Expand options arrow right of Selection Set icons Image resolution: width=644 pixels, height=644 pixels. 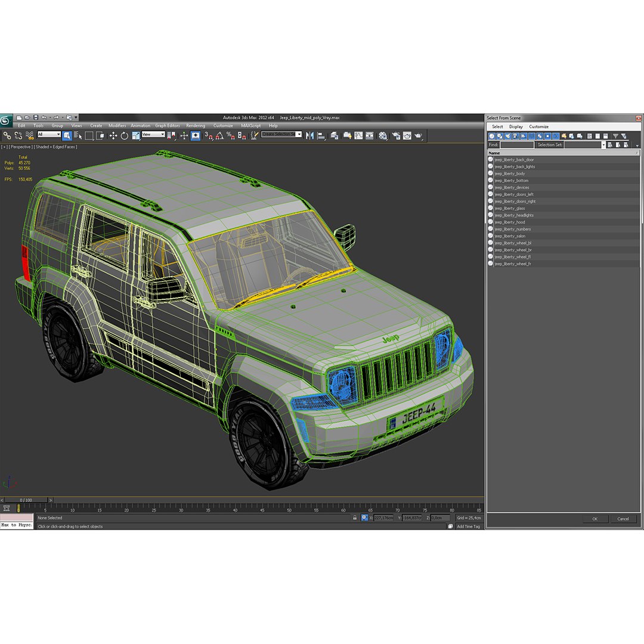pyautogui.click(x=637, y=145)
